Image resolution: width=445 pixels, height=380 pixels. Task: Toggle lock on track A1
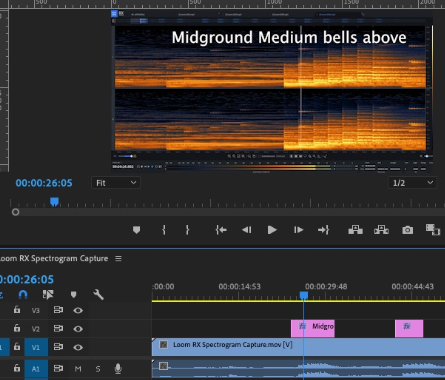pos(17,368)
